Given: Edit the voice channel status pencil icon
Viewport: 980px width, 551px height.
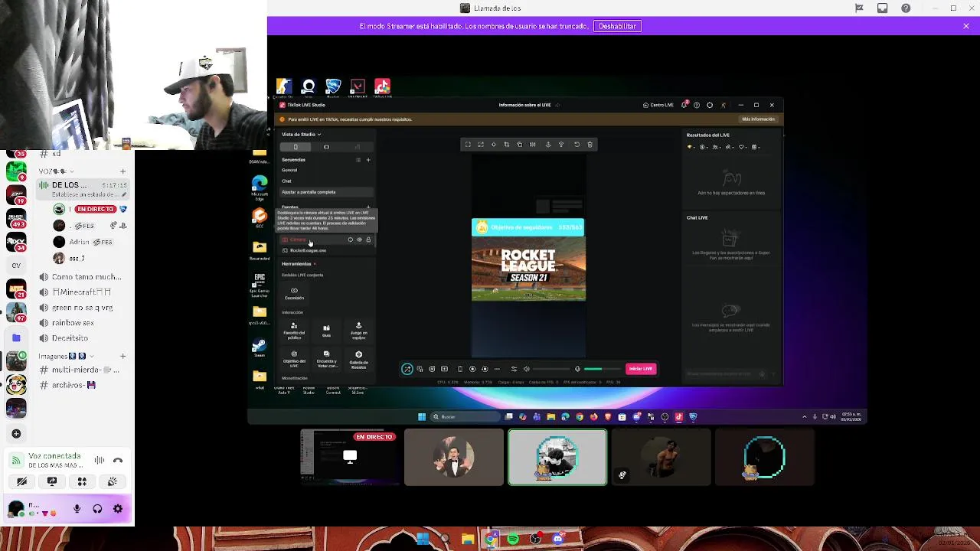Looking at the screenshot, I should (122, 194).
